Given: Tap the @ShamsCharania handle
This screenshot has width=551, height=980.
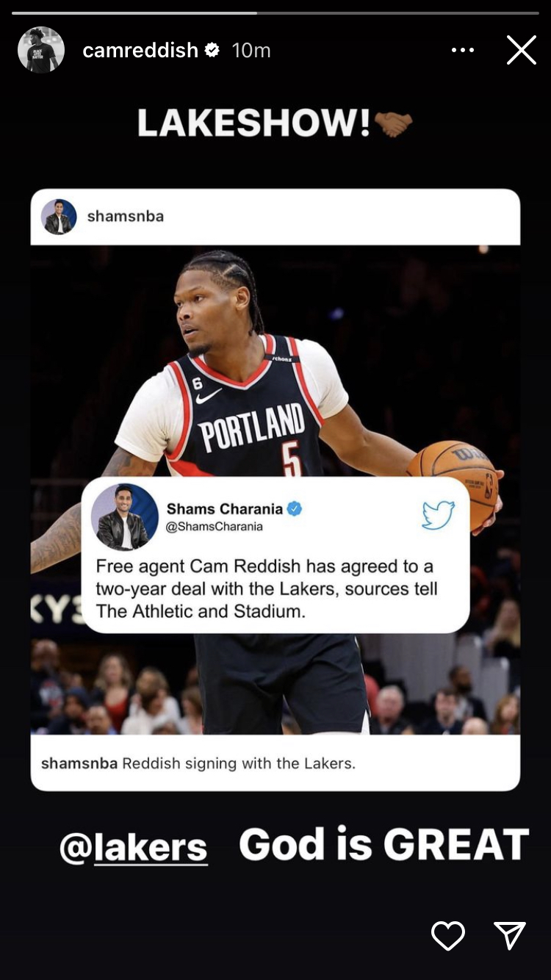Looking at the screenshot, I should 215,527.
